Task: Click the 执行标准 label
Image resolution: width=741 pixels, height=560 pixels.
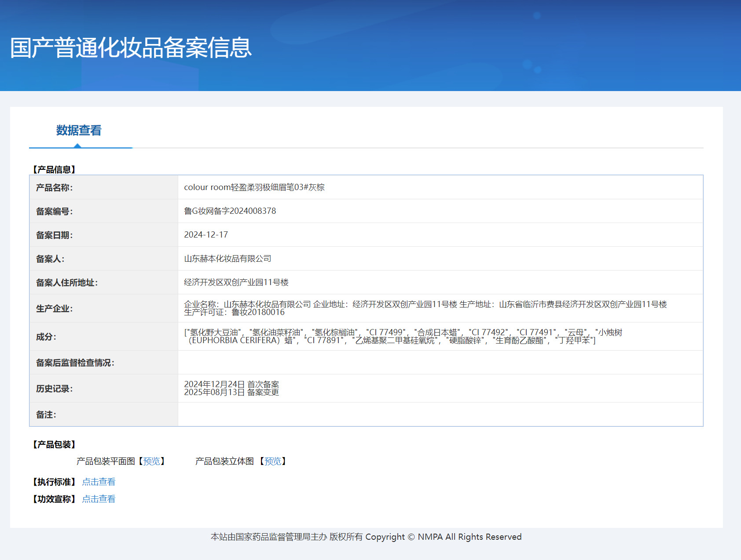Action: [x=54, y=482]
